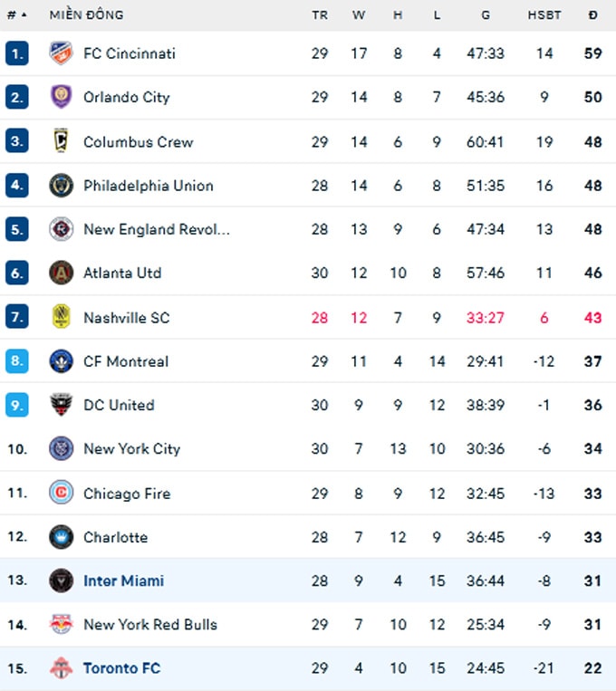Select the W wins column header
Image resolution: width=616 pixels, height=691 pixels.
(x=359, y=15)
